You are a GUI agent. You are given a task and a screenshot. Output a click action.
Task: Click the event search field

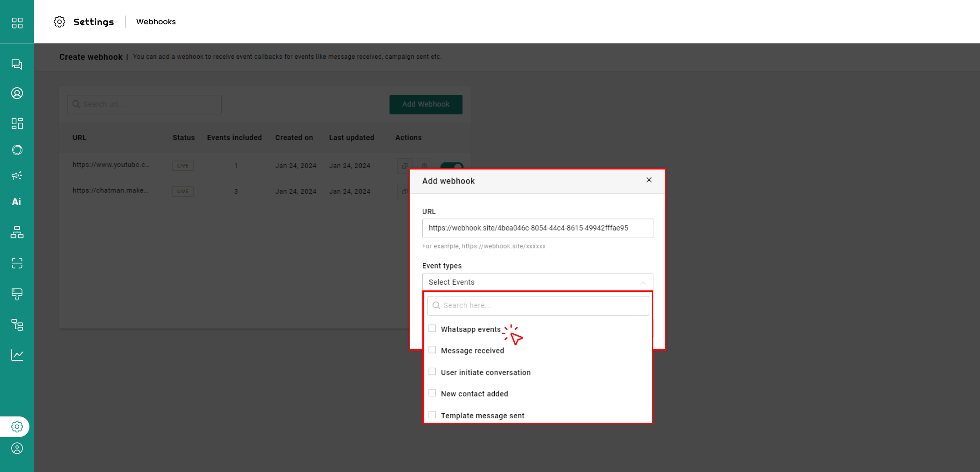click(x=538, y=306)
